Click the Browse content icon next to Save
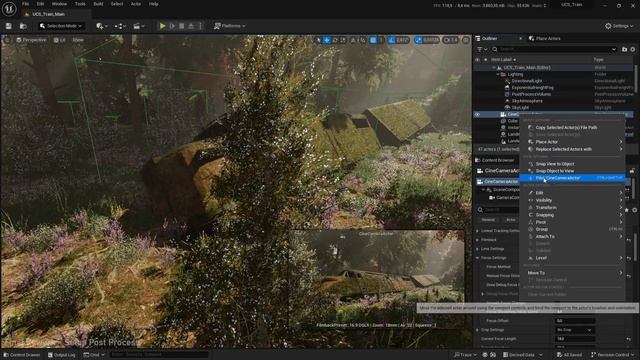640x360 pixels. [x=23, y=26]
